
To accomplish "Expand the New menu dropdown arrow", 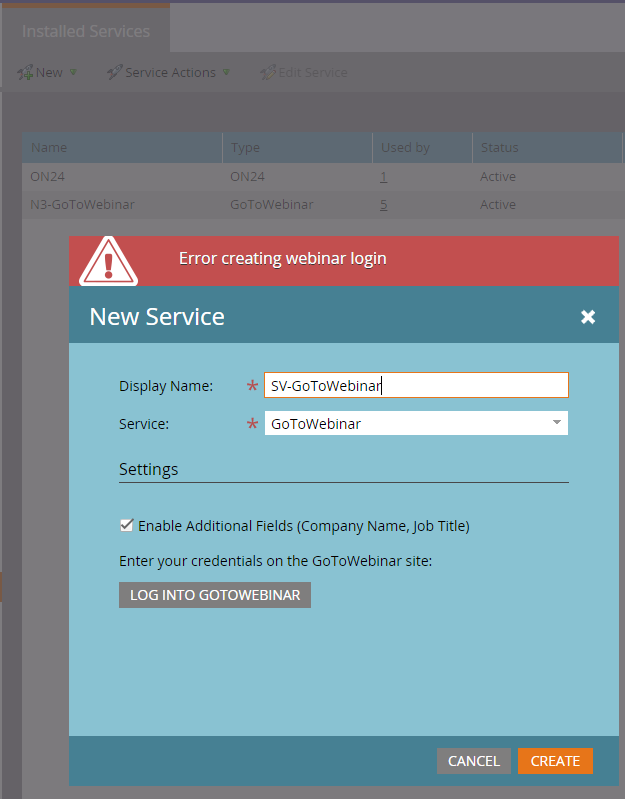I will (73, 73).
